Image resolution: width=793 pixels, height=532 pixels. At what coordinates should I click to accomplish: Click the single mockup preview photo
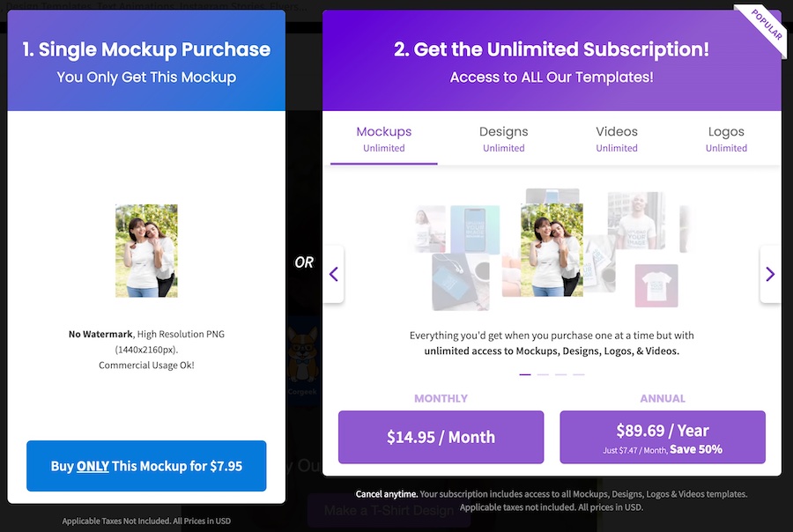coord(146,251)
